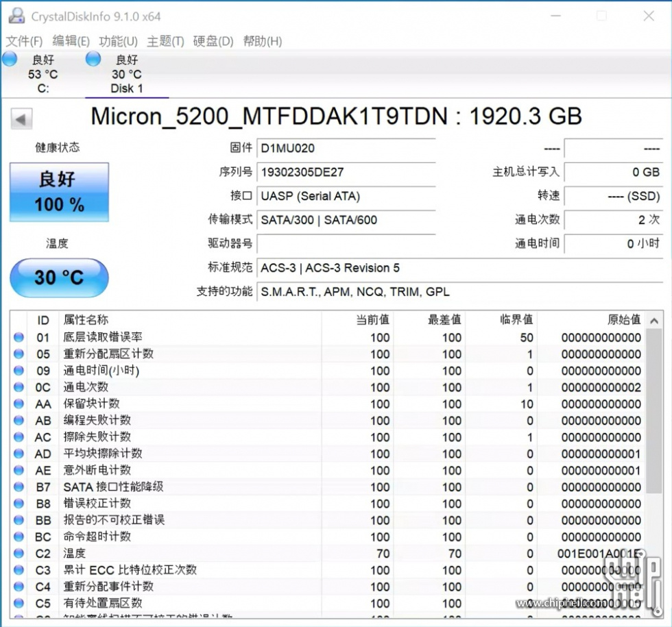The width and height of the screenshot is (672, 627).
Task: Click status dot of attribute AC row
Action: tap(19, 437)
